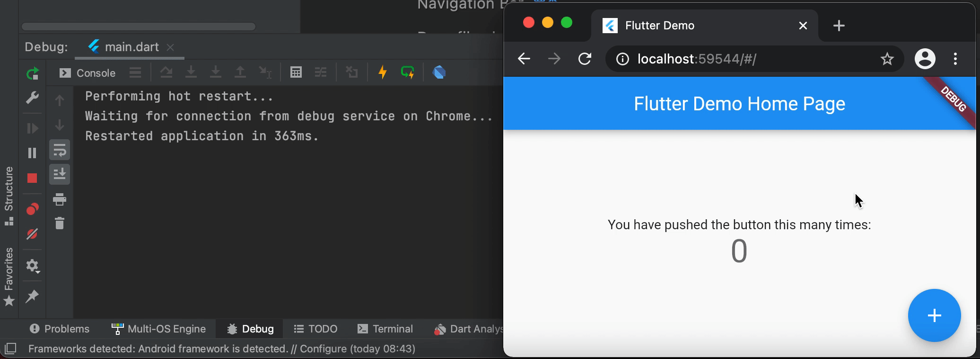Open debug configuration with the wrench icon

32,98
